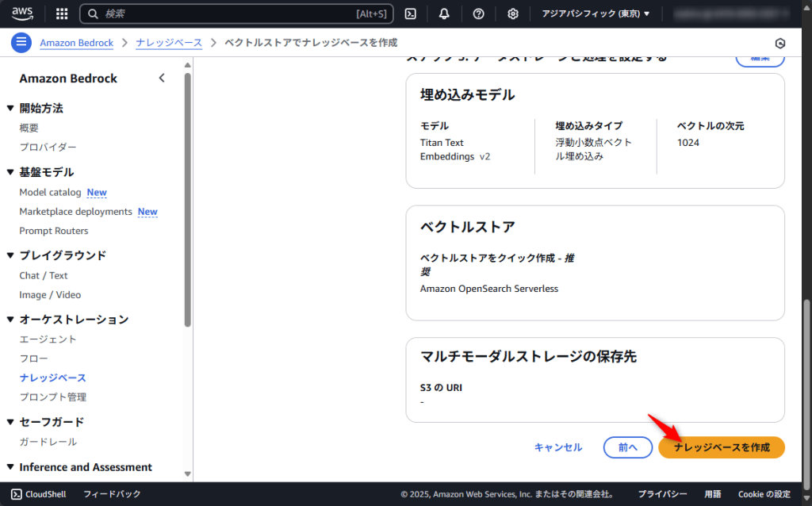
Task: Open the notifications bell
Action: click(444, 14)
